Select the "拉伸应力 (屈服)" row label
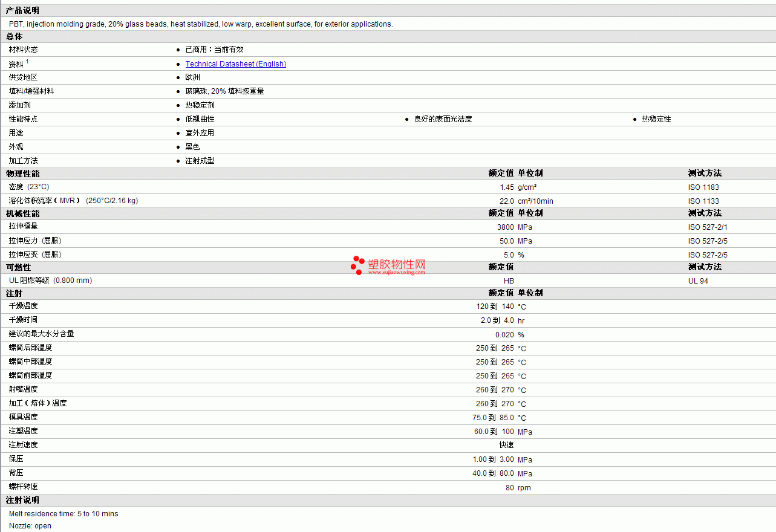 point(35,241)
